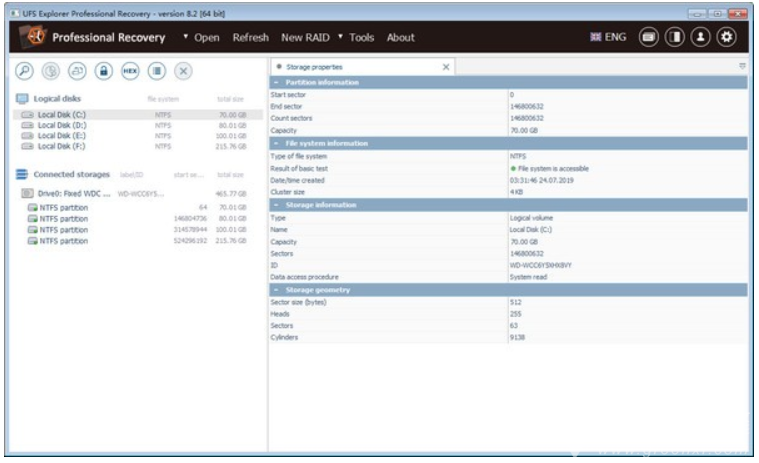Click the file system column header
This screenshot has height=463, width=759.
coord(163,99)
